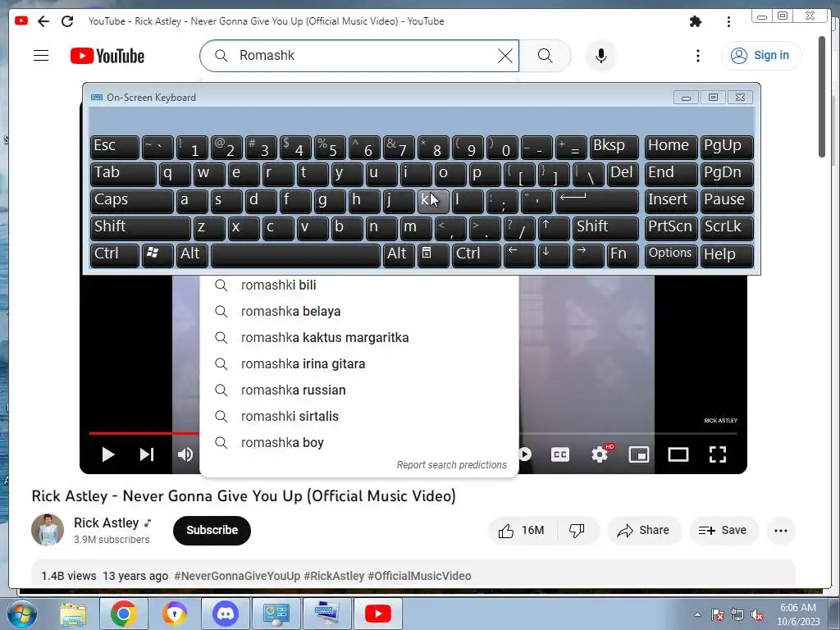Viewport: 840px width, 630px height.
Task: Click the Bksp key
Action: 614,146
